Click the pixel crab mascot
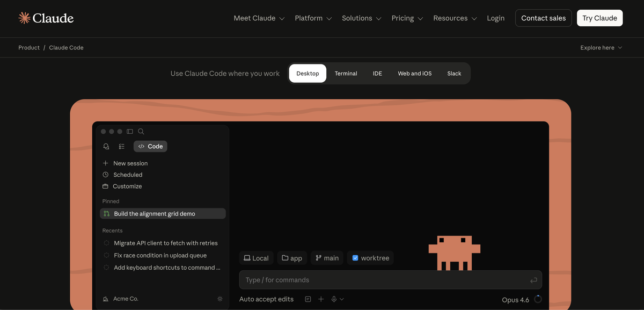The image size is (644, 310). [454, 253]
